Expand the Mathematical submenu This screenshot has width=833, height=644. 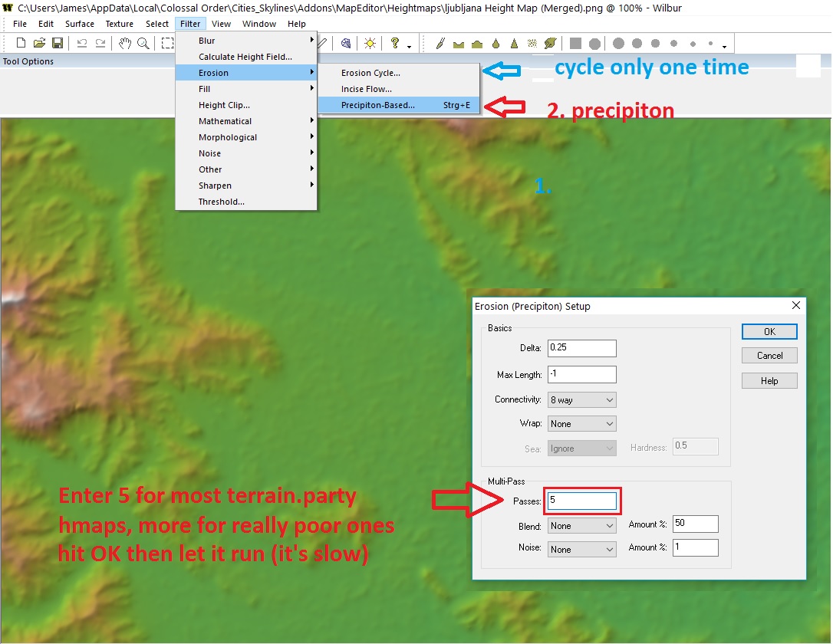[x=246, y=121]
